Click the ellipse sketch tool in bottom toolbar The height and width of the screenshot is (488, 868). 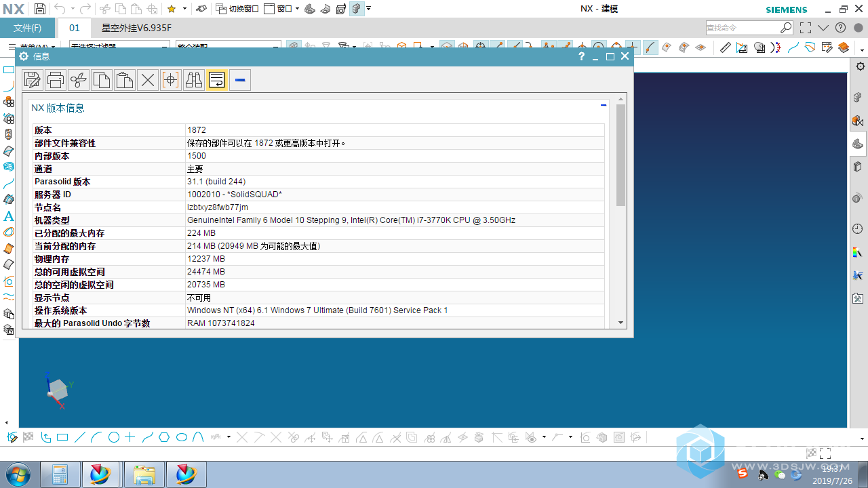[x=182, y=437]
